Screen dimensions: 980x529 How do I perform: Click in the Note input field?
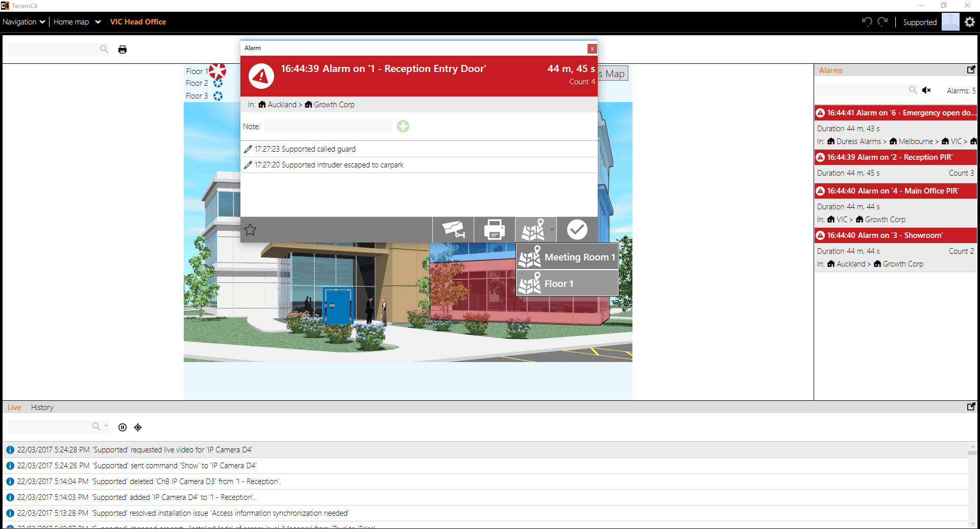pos(328,126)
